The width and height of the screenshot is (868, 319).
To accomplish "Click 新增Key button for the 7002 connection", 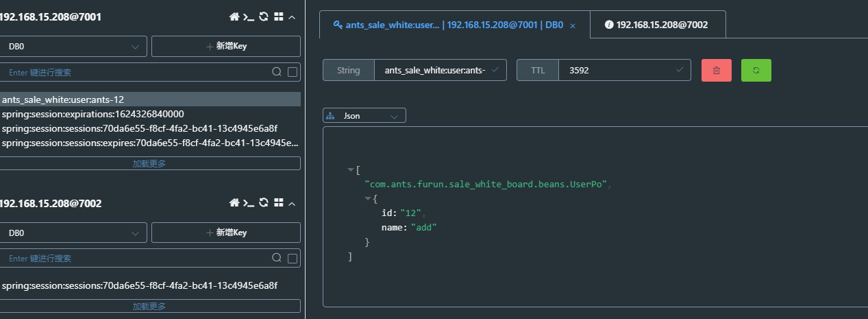I will (226, 233).
